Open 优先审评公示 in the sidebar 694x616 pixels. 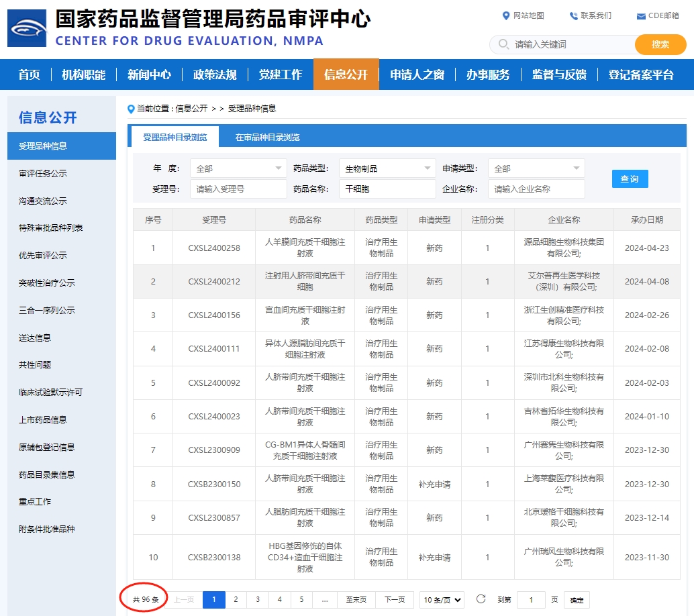(x=43, y=256)
